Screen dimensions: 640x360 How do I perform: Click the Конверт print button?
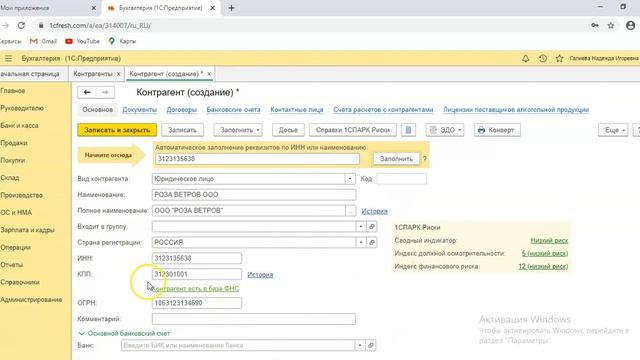[497, 130]
